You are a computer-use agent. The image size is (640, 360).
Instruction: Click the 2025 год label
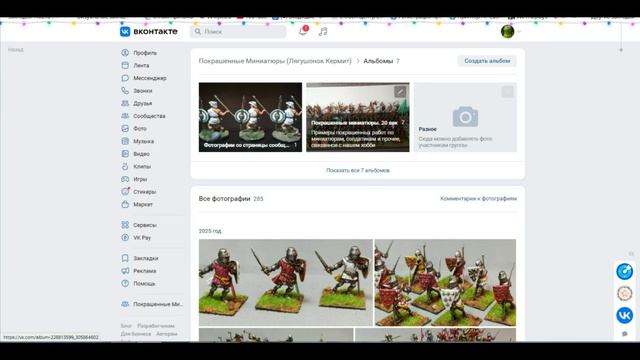[x=210, y=231]
